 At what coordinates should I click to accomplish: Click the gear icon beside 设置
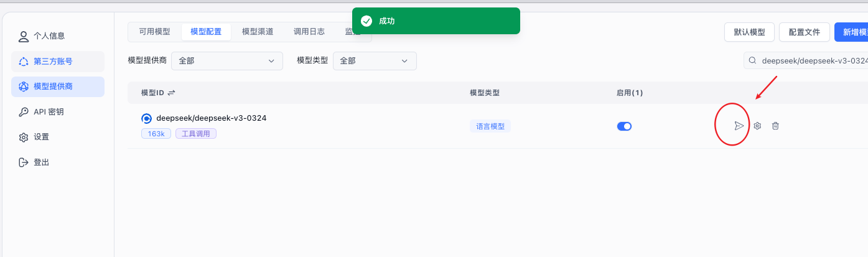pyautogui.click(x=24, y=137)
